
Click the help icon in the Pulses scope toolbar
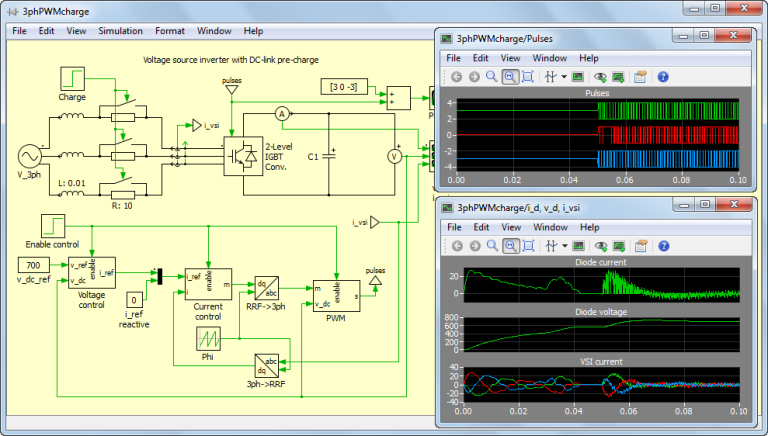(662, 76)
